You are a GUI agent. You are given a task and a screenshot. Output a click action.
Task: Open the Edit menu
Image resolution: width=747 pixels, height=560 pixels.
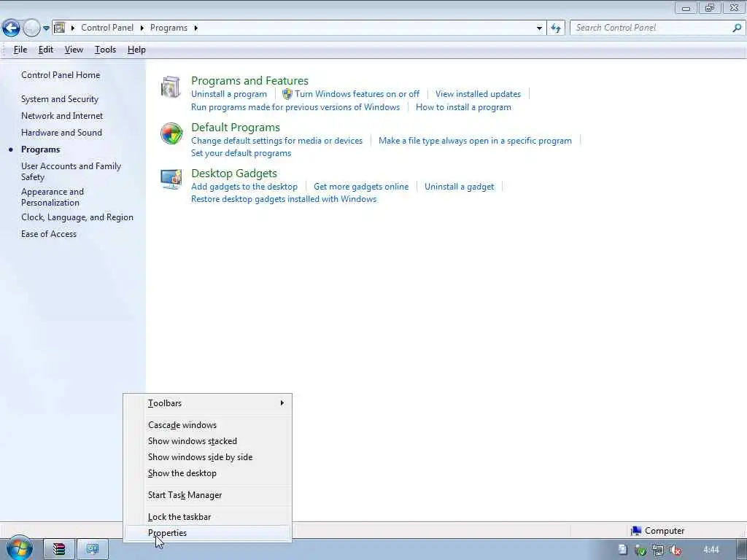pyautogui.click(x=46, y=50)
